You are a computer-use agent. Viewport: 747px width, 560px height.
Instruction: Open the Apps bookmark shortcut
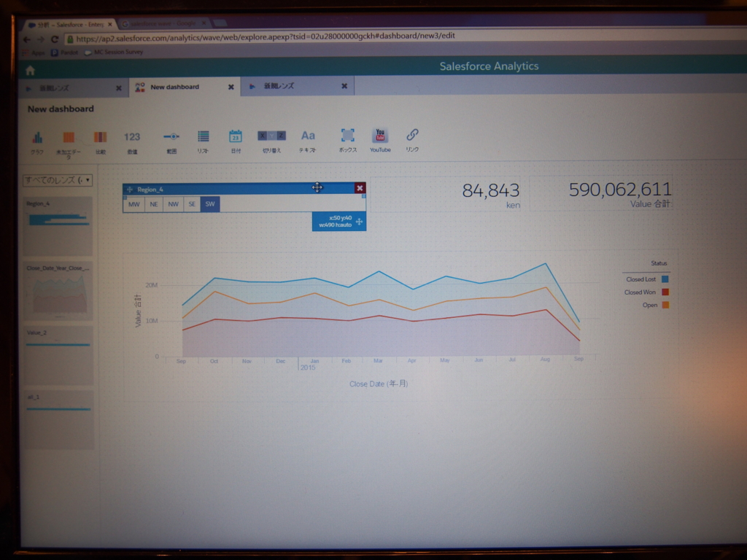click(34, 52)
